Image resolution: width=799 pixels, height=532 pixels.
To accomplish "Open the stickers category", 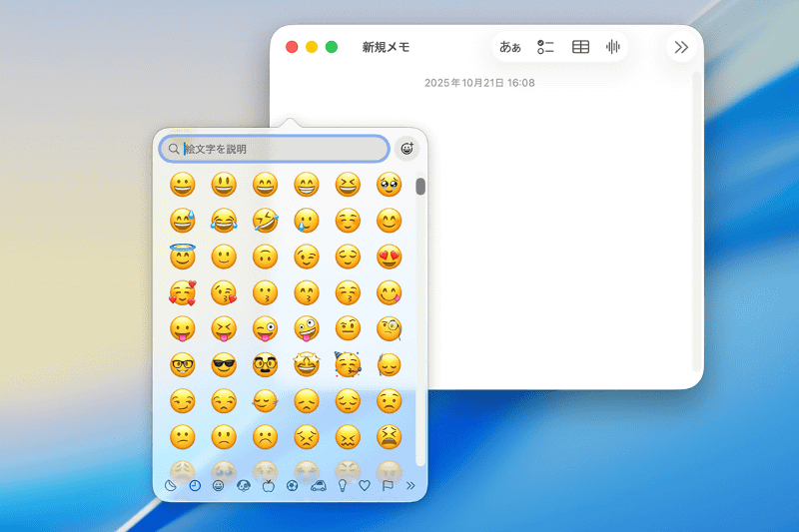I will 171,485.
